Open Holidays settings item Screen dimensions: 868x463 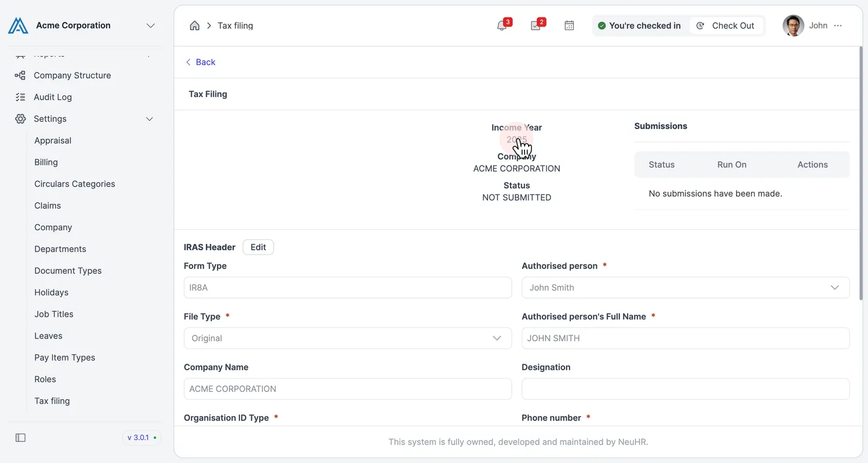click(51, 292)
